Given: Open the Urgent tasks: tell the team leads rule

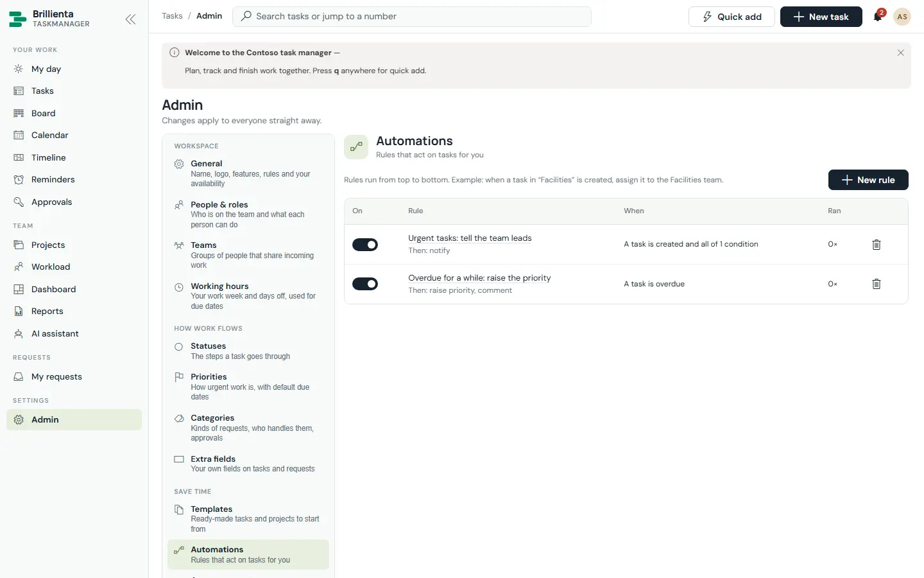Looking at the screenshot, I should (470, 238).
